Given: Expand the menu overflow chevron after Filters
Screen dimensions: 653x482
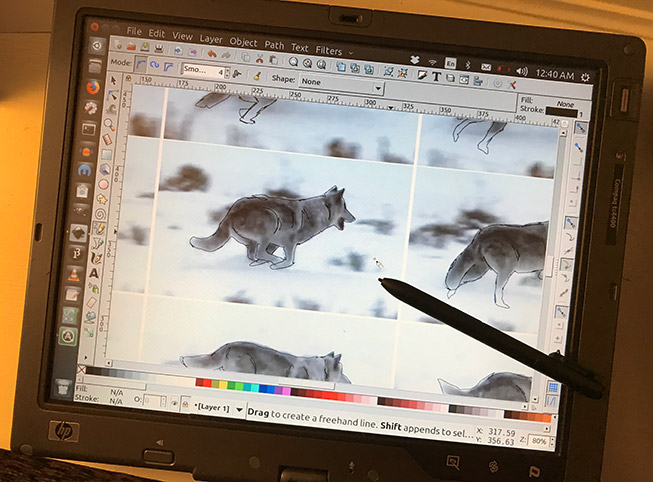Looking at the screenshot, I should point(351,53).
